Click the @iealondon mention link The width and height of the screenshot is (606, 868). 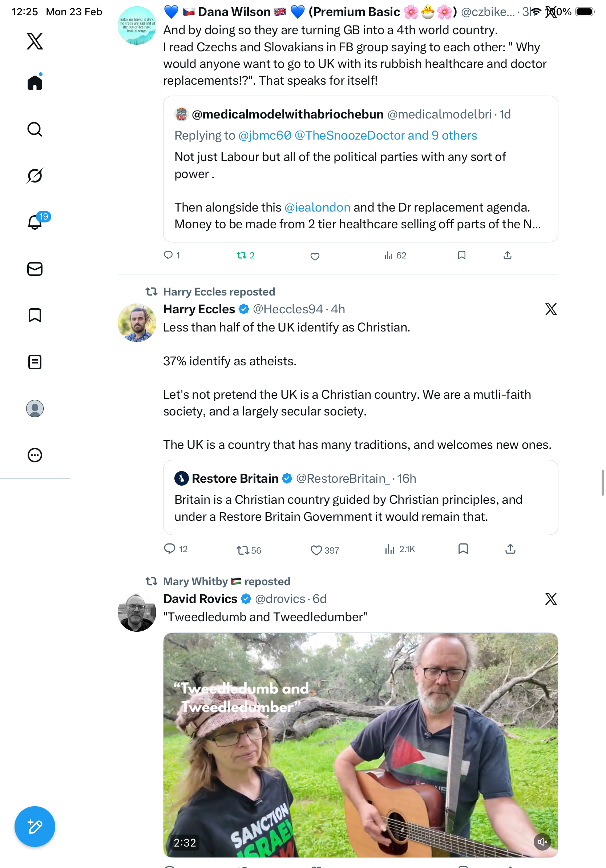pos(317,207)
